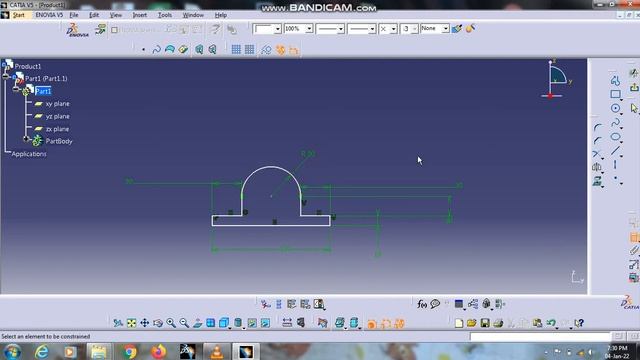Select the Spline sketch tool
The width and height of the screenshot is (640, 360).
click(x=615, y=122)
